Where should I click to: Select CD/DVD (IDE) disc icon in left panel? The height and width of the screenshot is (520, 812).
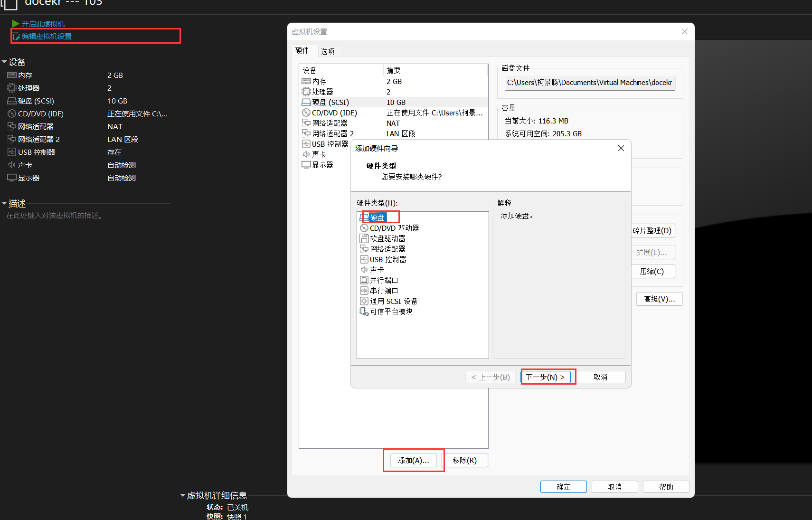pos(12,114)
